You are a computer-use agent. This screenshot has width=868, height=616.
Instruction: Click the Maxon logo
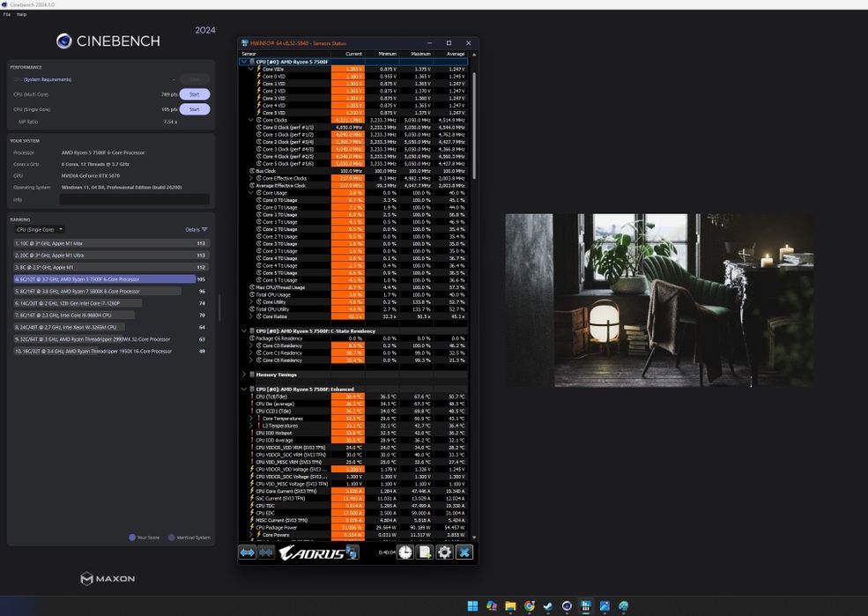(x=108, y=578)
